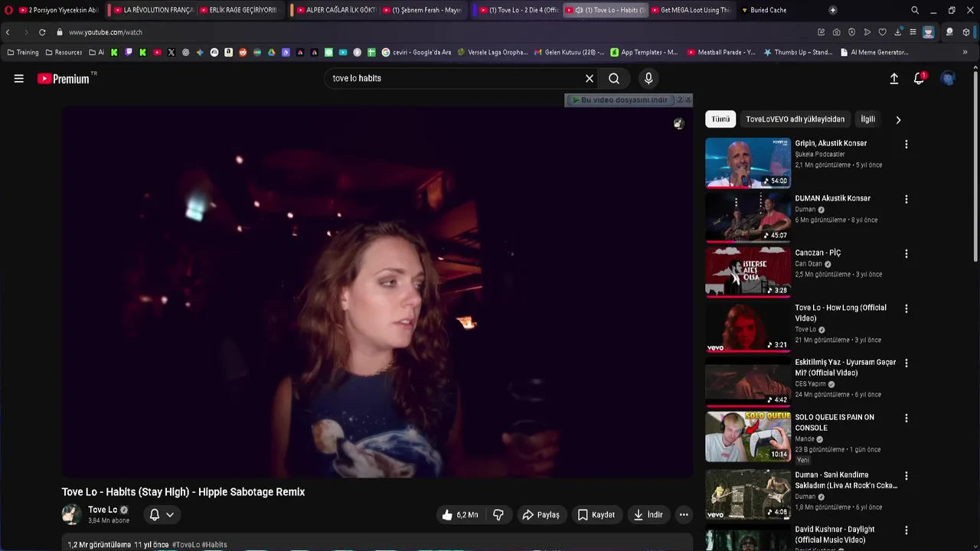Open the X (Twitter) bookmark icon
Screen dimensions: 980x551
pos(171,52)
